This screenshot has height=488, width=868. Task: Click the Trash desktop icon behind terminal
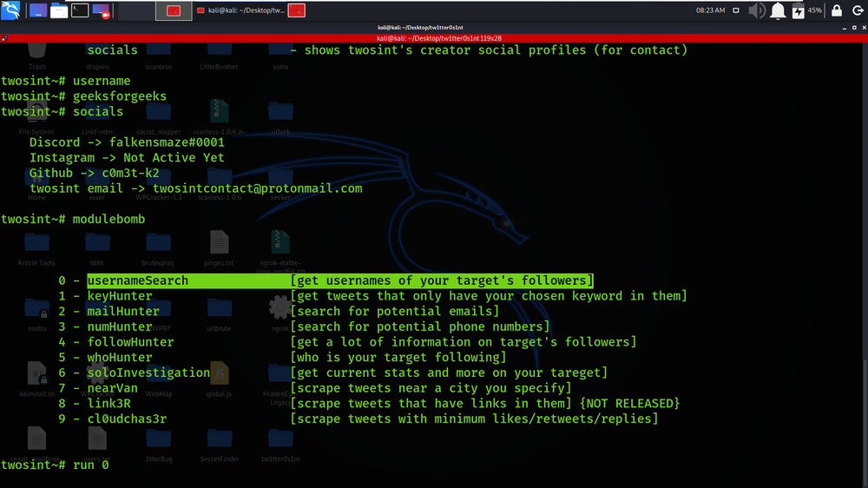coord(37,56)
